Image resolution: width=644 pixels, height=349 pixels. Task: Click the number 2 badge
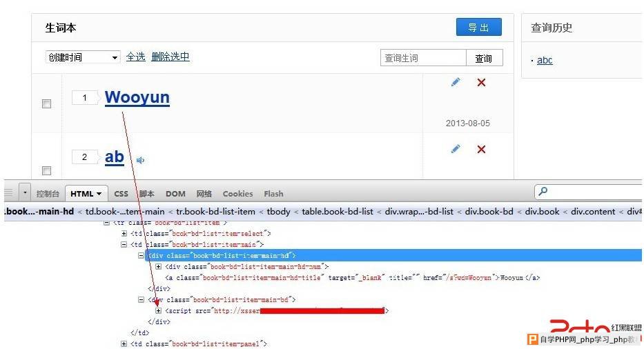click(x=85, y=157)
